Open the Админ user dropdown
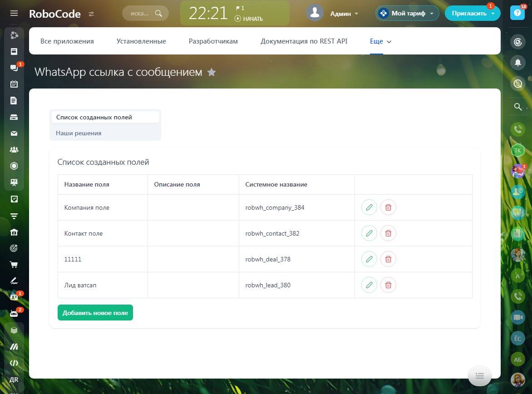Image resolution: width=532 pixels, height=394 pixels. (344, 14)
